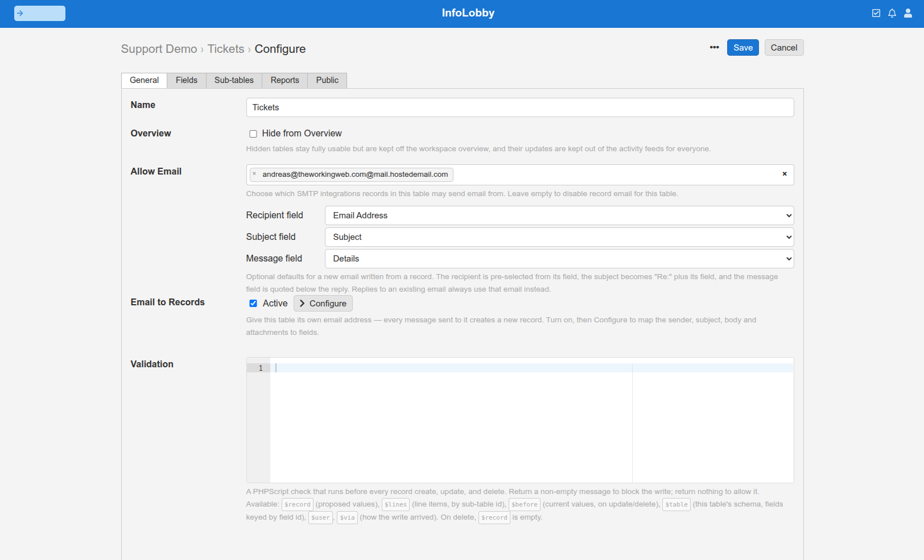
Task: Cancel the configuration changes
Action: tap(783, 48)
